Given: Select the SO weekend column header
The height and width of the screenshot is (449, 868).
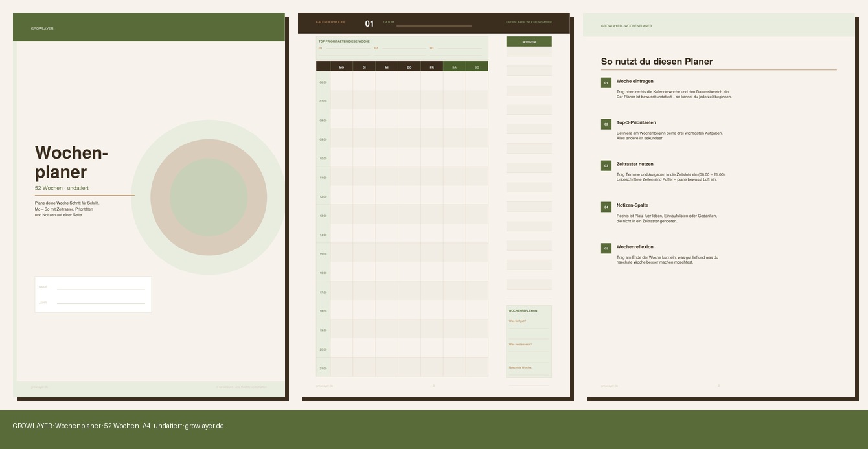Looking at the screenshot, I should pyautogui.click(x=477, y=66).
